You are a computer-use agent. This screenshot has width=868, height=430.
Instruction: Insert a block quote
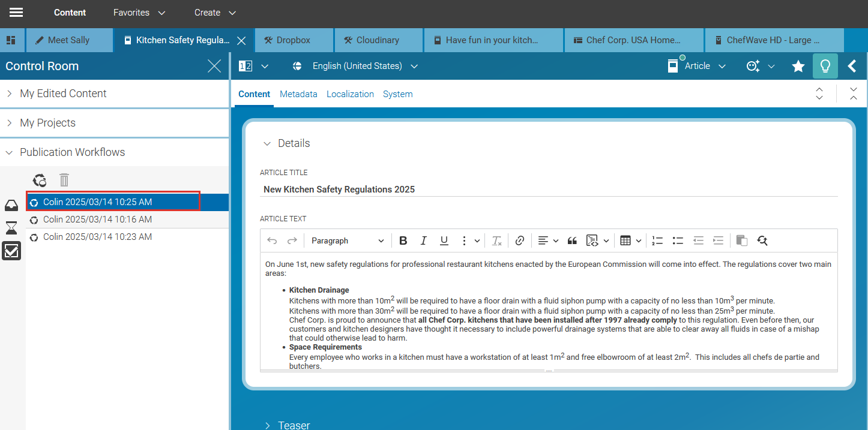tap(572, 240)
